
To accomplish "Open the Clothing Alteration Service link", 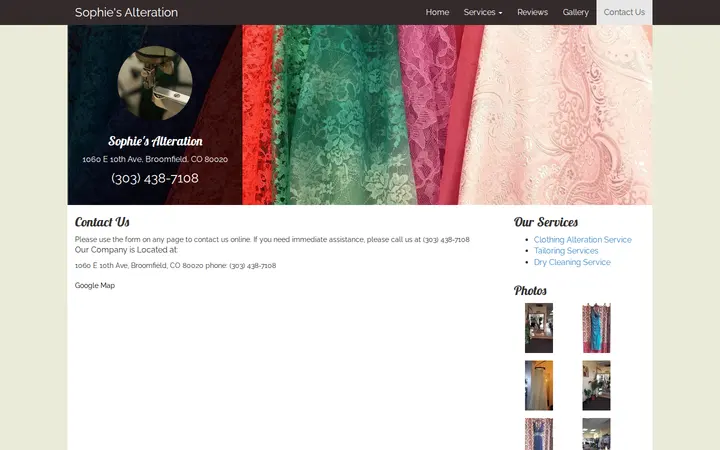I will tap(582, 240).
